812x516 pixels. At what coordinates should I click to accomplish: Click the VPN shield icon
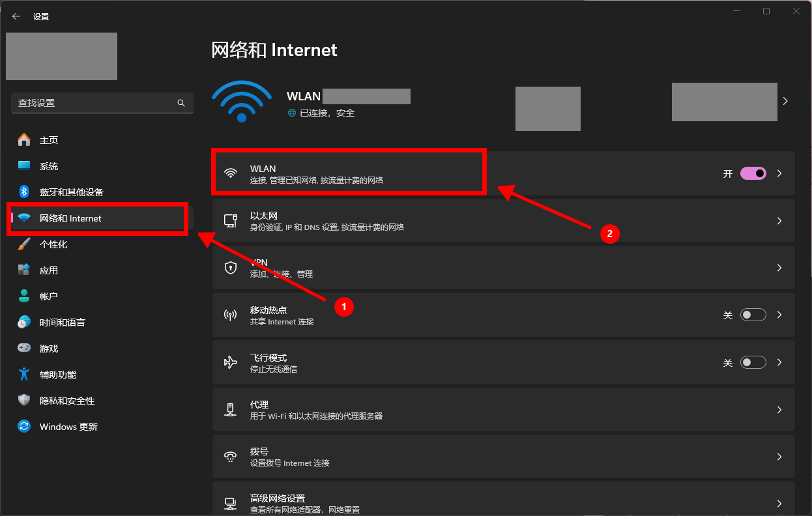pos(230,268)
